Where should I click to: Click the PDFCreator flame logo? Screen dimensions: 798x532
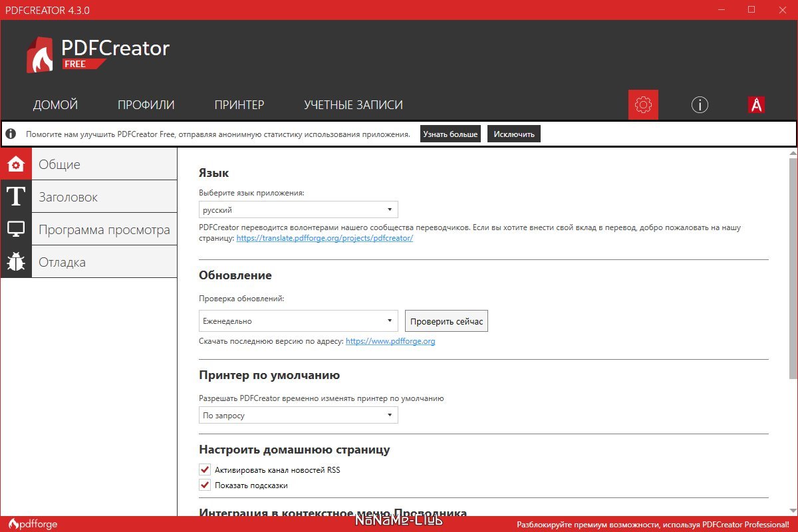(x=40, y=55)
